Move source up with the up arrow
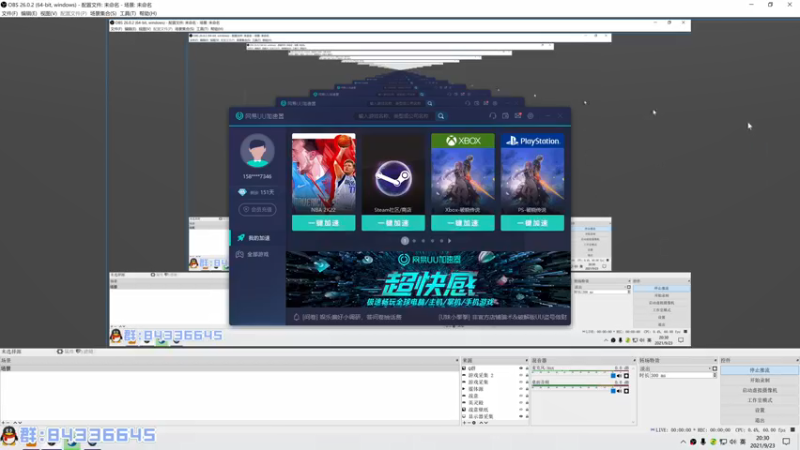 pyautogui.click(x=481, y=422)
